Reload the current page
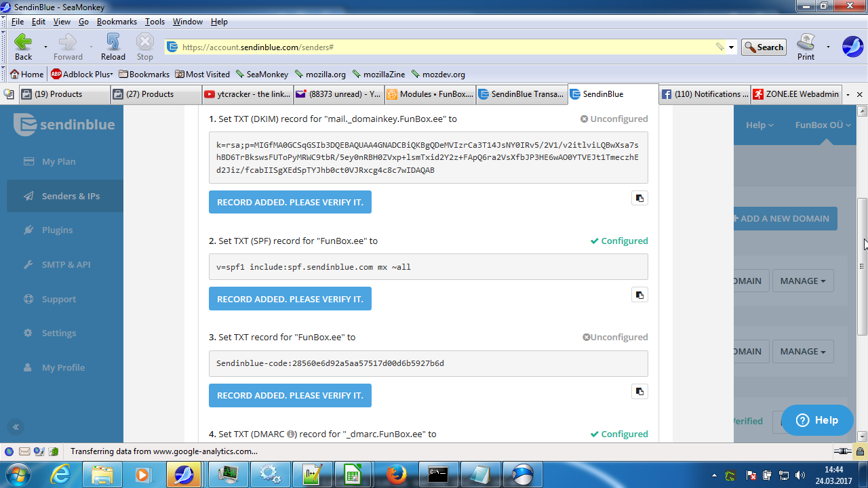Screen dimensions: 868x488 (x=113, y=47)
